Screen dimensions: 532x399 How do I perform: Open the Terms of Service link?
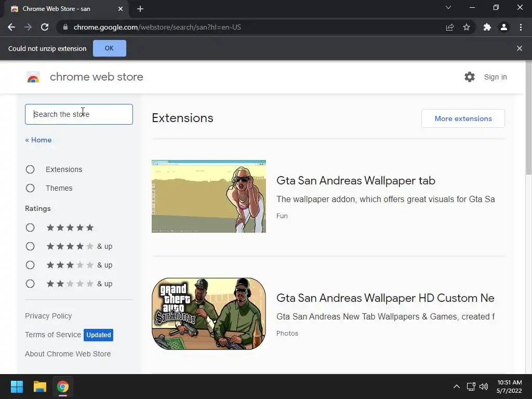(53, 335)
